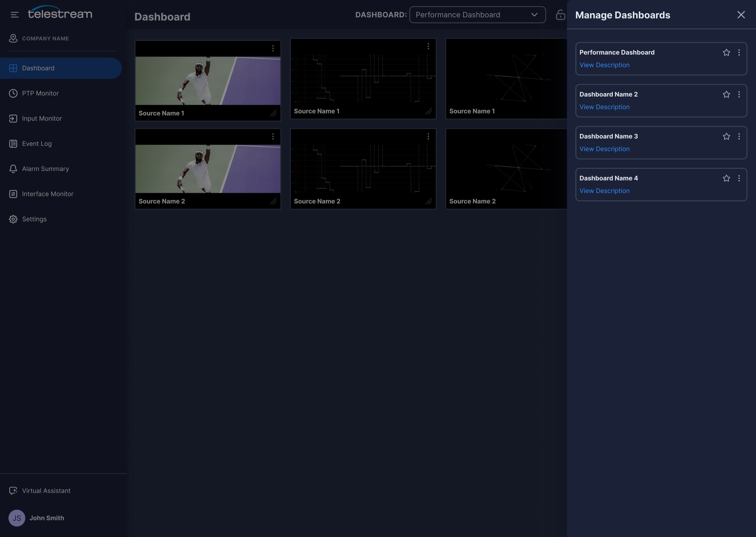Screen dimensions: 756x537
Task: Star Dashboard Name 2 as favorite
Action: pos(726,94)
